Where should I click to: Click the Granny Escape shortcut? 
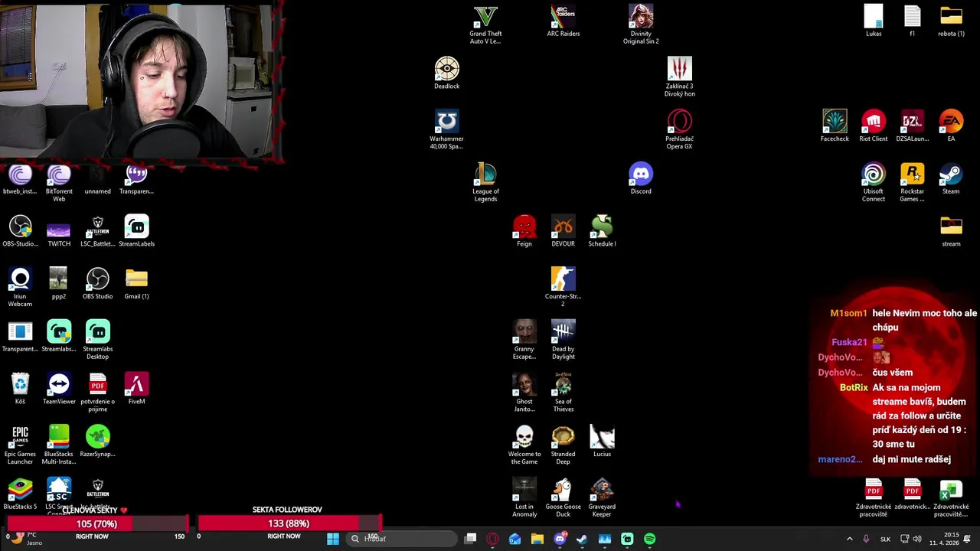pos(524,340)
